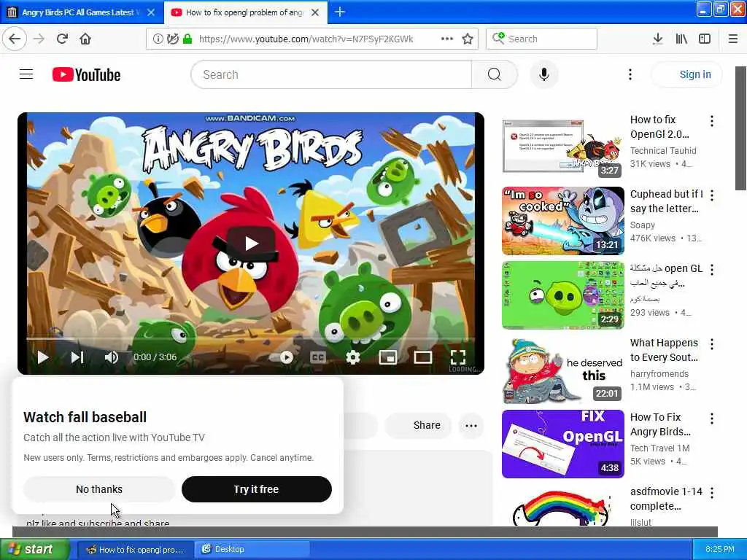
Task: Reload the current page
Action: [62, 39]
